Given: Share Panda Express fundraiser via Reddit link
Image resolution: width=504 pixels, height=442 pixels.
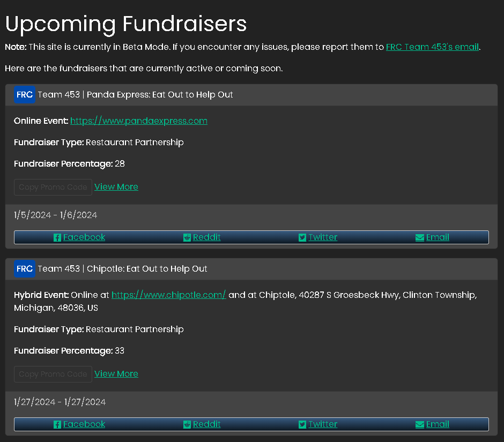Looking at the screenshot, I should pos(206,237).
